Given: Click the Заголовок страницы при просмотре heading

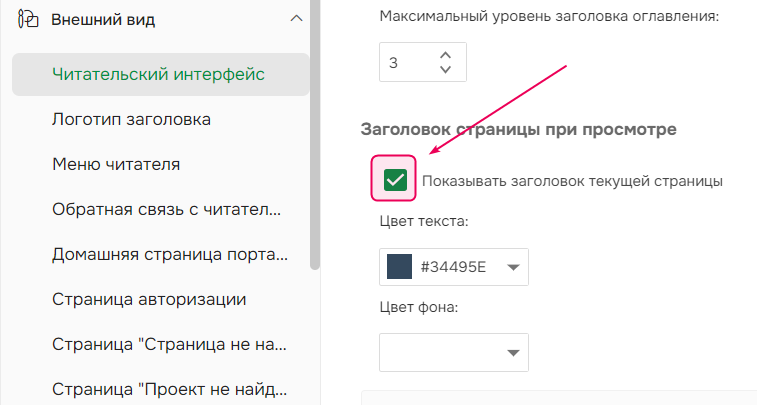Looking at the screenshot, I should coord(519,129).
